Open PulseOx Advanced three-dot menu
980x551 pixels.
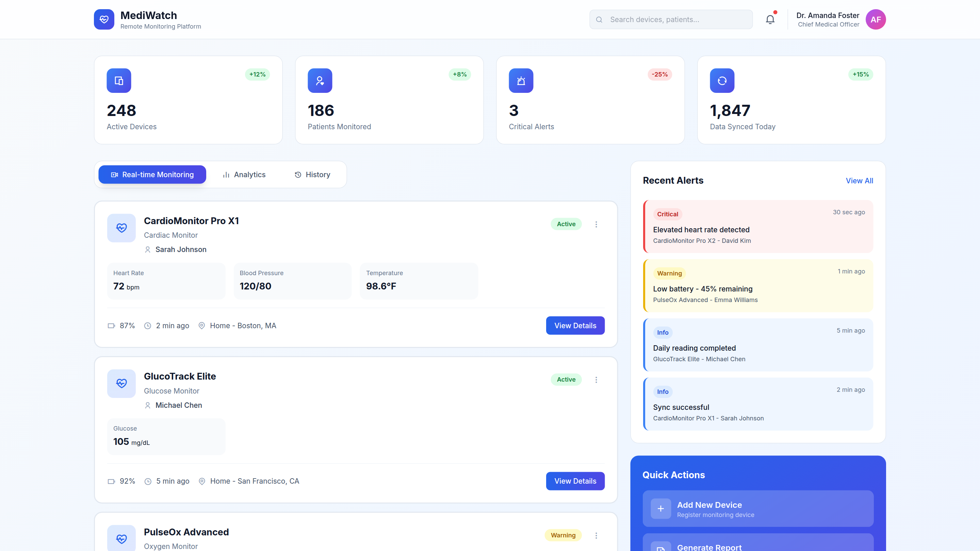[x=596, y=535]
